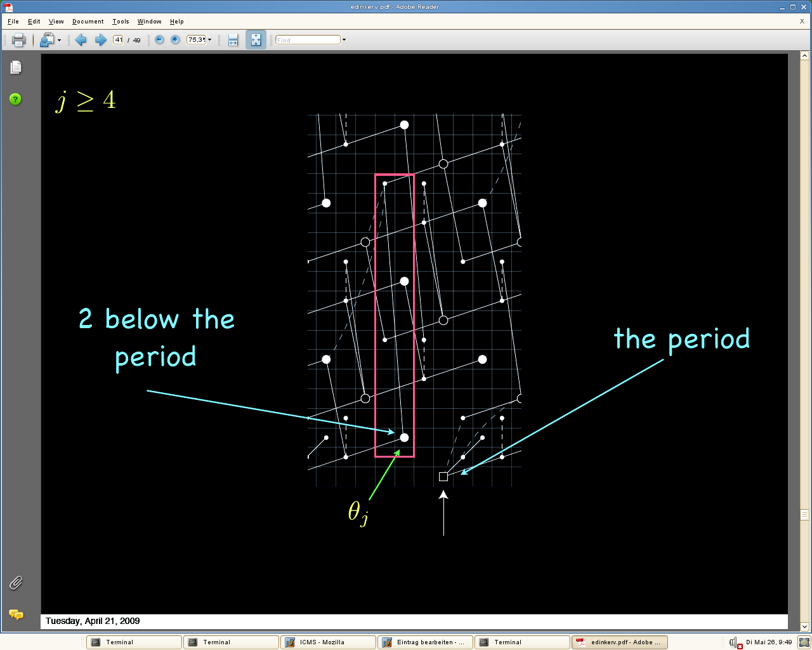Click the page number input field
This screenshot has width=812, height=650.
coord(118,40)
